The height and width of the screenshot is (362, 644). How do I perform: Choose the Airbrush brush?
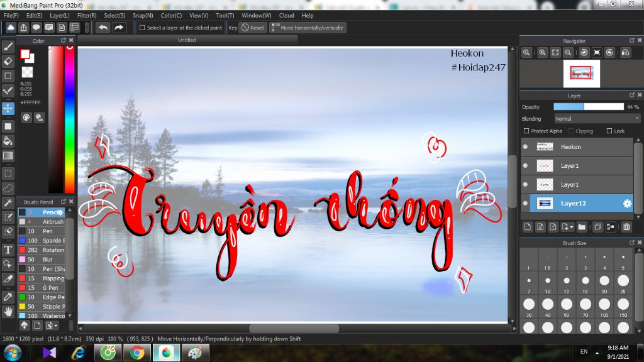point(42,222)
